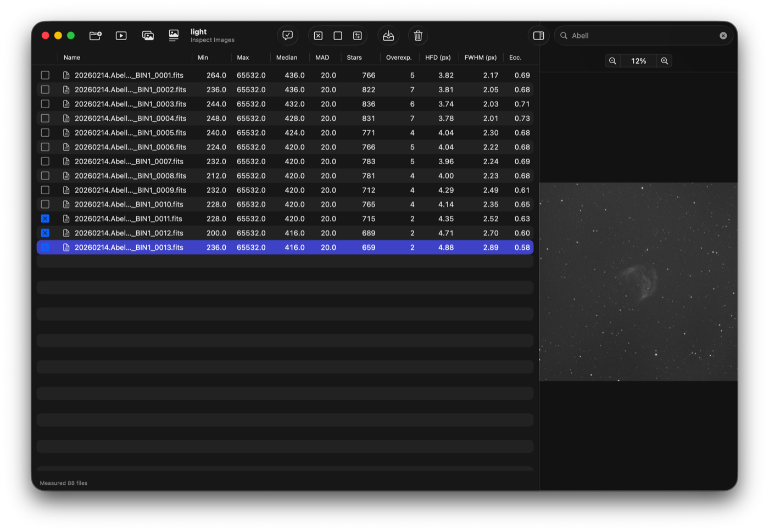
Task: Click the invert selection swap icon
Action: point(358,36)
